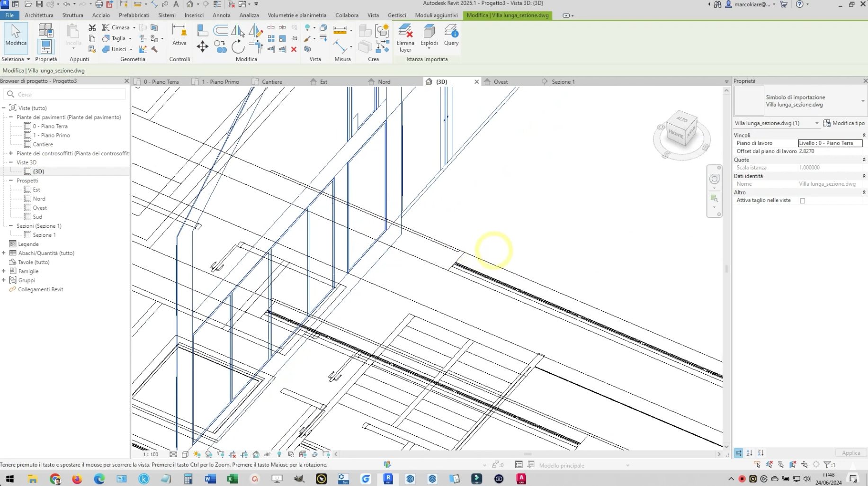Click the Elimina layer icon

(x=405, y=32)
